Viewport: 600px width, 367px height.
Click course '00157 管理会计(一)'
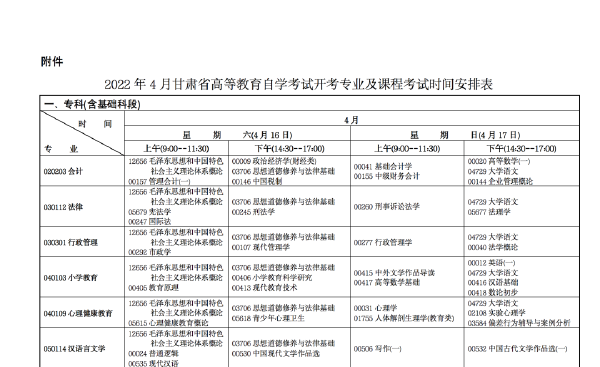coord(159,181)
